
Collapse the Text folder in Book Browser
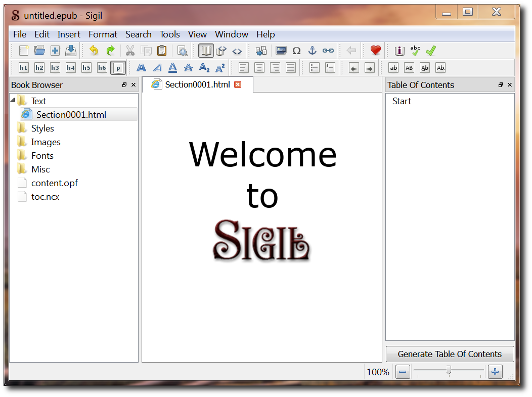pos(13,101)
